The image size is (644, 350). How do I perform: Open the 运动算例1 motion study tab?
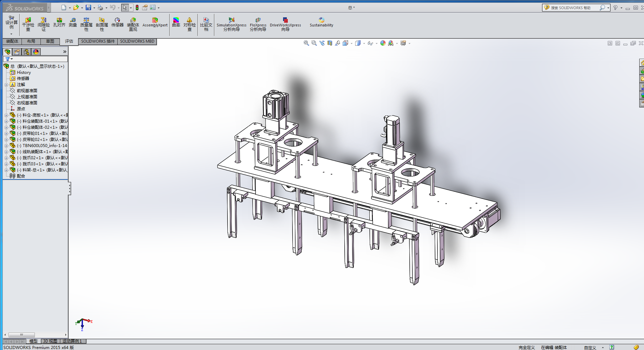tap(72, 341)
